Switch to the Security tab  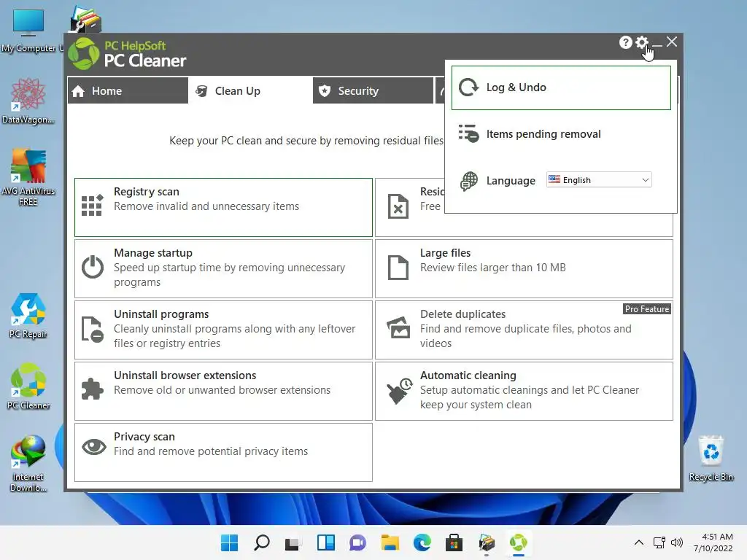coord(373,90)
